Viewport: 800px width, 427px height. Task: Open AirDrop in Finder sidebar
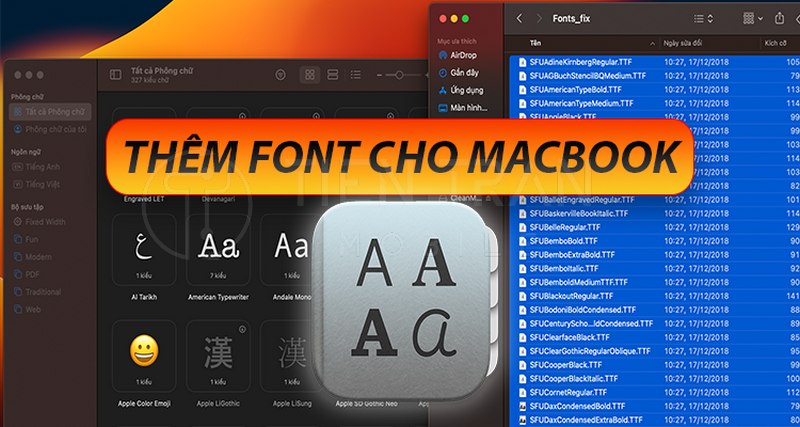458,55
